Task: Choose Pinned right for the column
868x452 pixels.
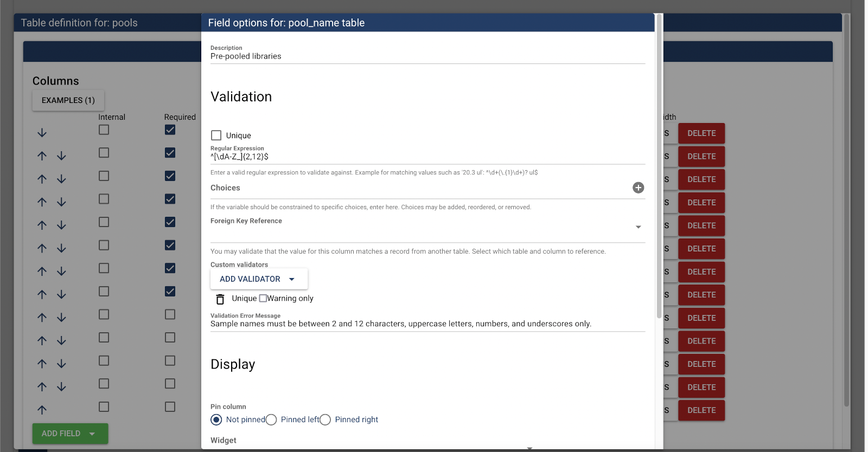Action: (x=325, y=419)
